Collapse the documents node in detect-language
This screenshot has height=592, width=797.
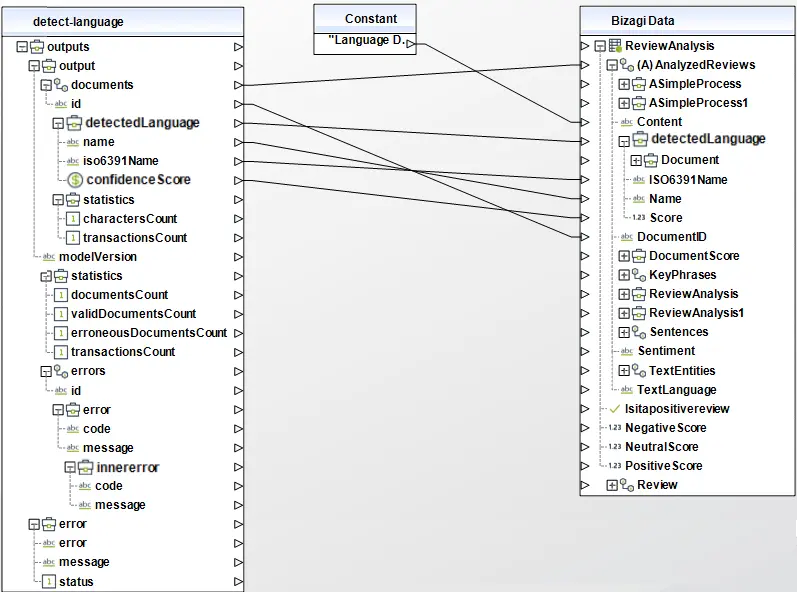point(46,85)
